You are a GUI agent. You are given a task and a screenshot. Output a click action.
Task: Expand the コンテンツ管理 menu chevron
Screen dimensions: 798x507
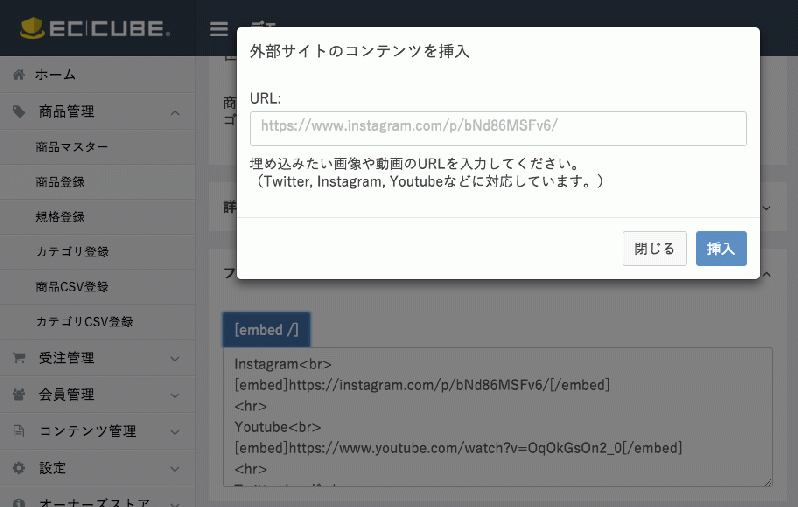point(175,432)
